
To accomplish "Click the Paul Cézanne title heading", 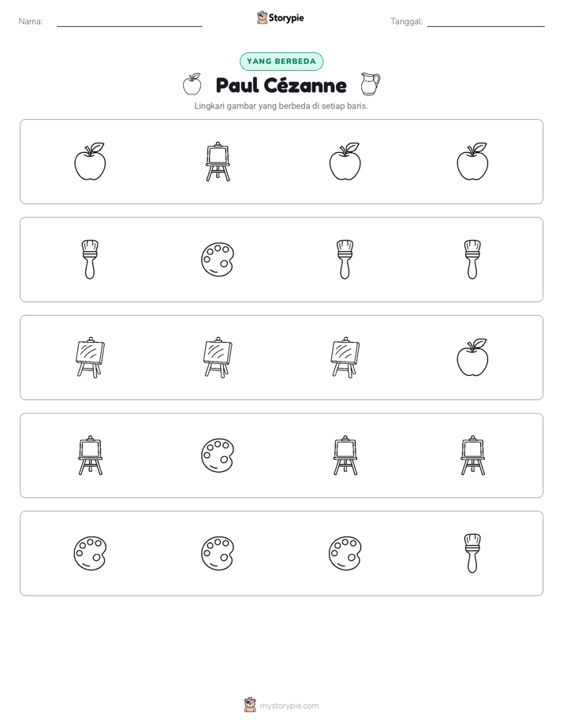I will pos(281,85).
